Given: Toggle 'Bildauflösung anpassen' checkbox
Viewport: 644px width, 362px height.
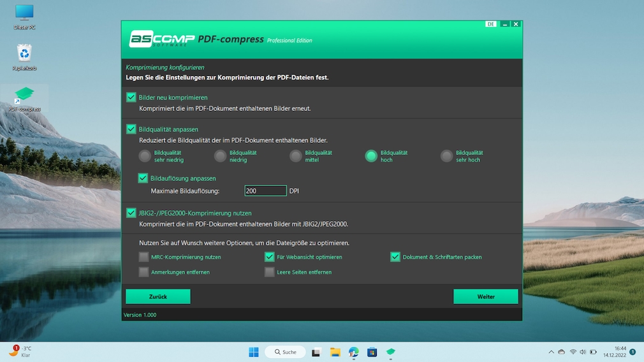Looking at the screenshot, I should coord(143,178).
